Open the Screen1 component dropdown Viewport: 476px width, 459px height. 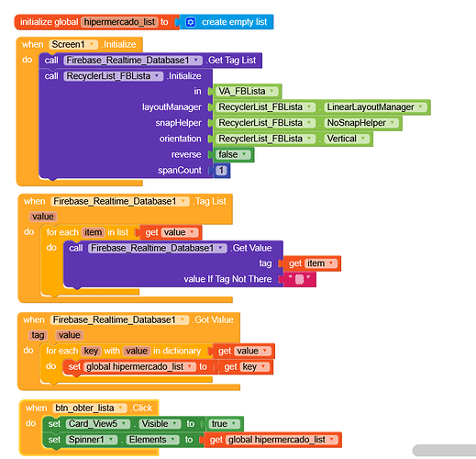point(73,44)
